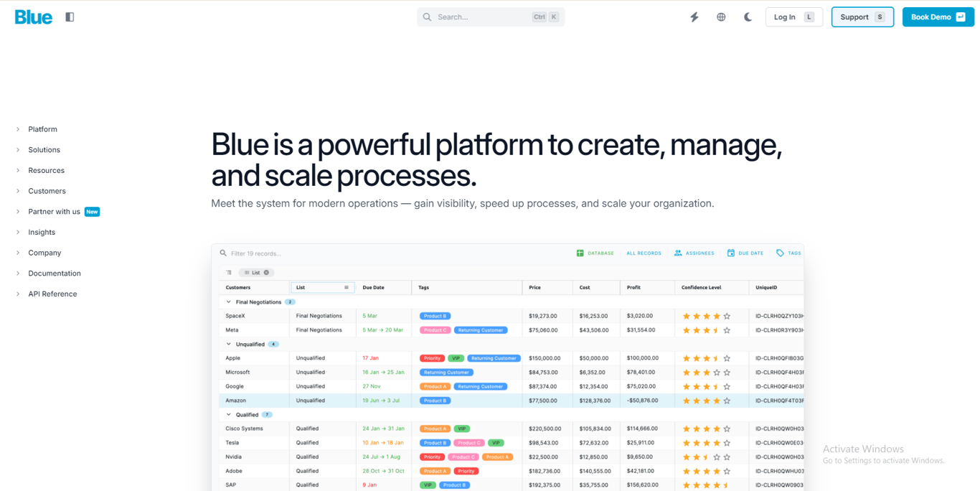Expand the Documentation menu
Image resolution: width=980 pixels, height=491 pixels.
point(55,273)
